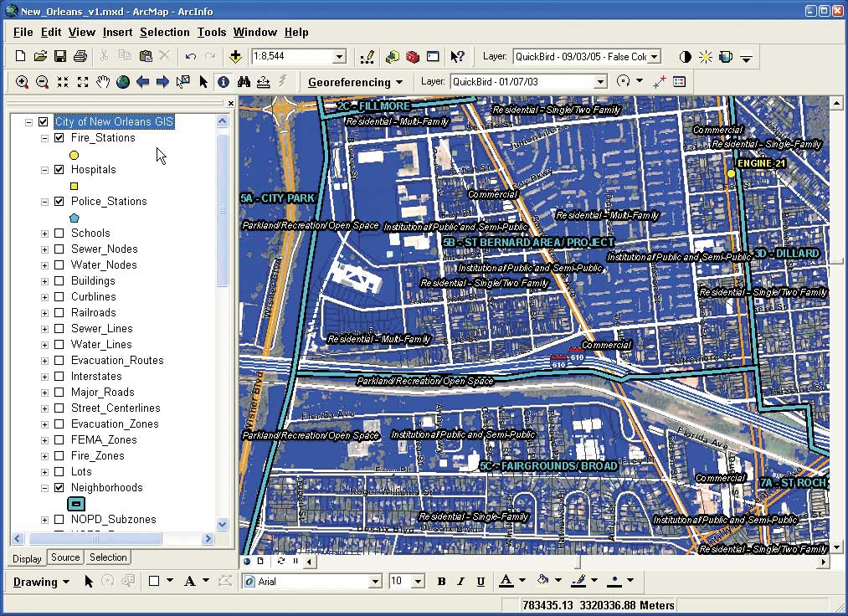
Task: Open the map scale dropdown
Action: [x=339, y=57]
